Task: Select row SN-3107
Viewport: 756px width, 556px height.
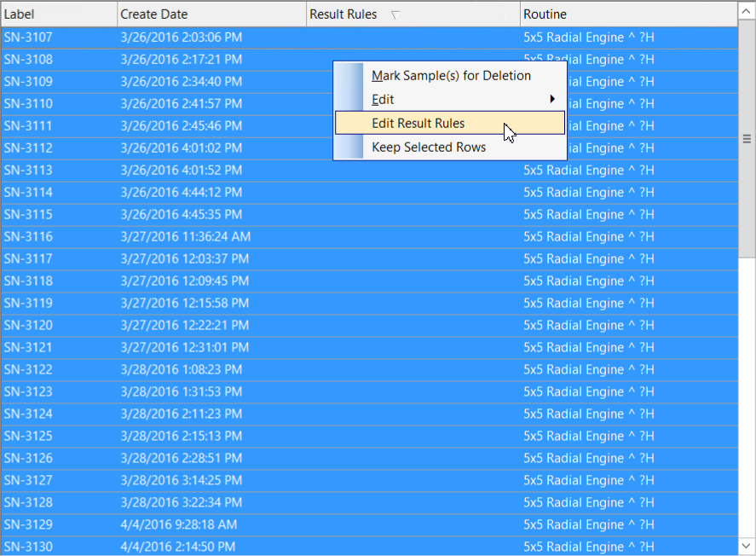Action: point(28,38)
